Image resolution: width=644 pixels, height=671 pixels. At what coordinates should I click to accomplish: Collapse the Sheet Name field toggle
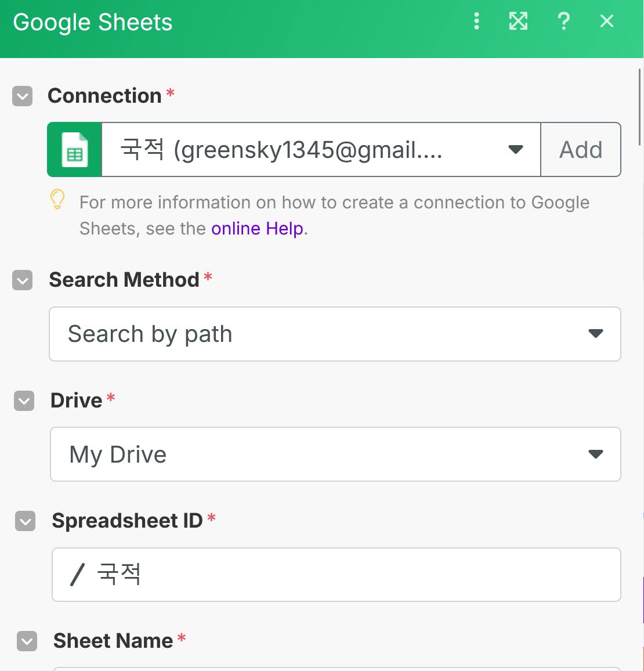(27, 641)
